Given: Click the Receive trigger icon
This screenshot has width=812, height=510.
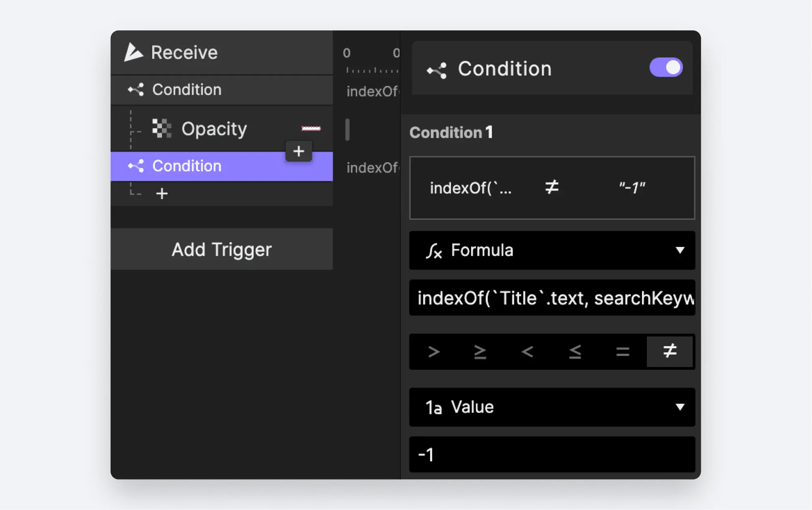Looking at the screenshot, I should pos(133,53).
